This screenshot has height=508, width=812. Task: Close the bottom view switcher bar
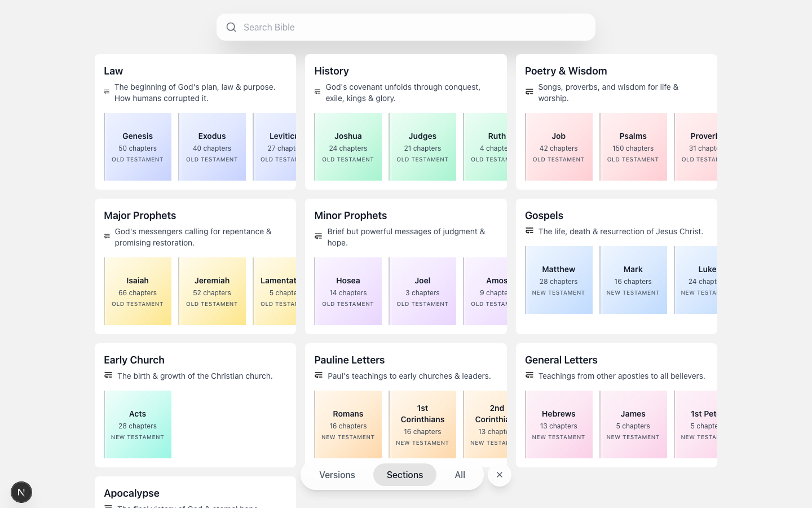(500, 475)
